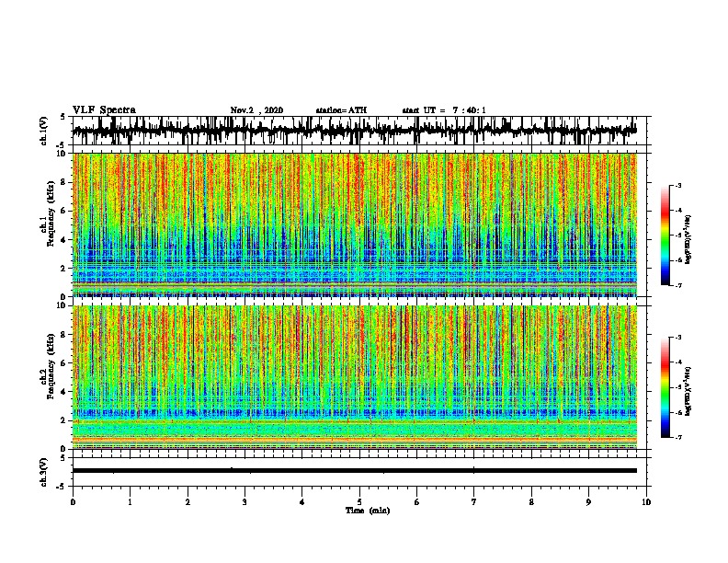Click the VLF Spectra title text
This screenshot has height=563, width=728.
[104, 110]
